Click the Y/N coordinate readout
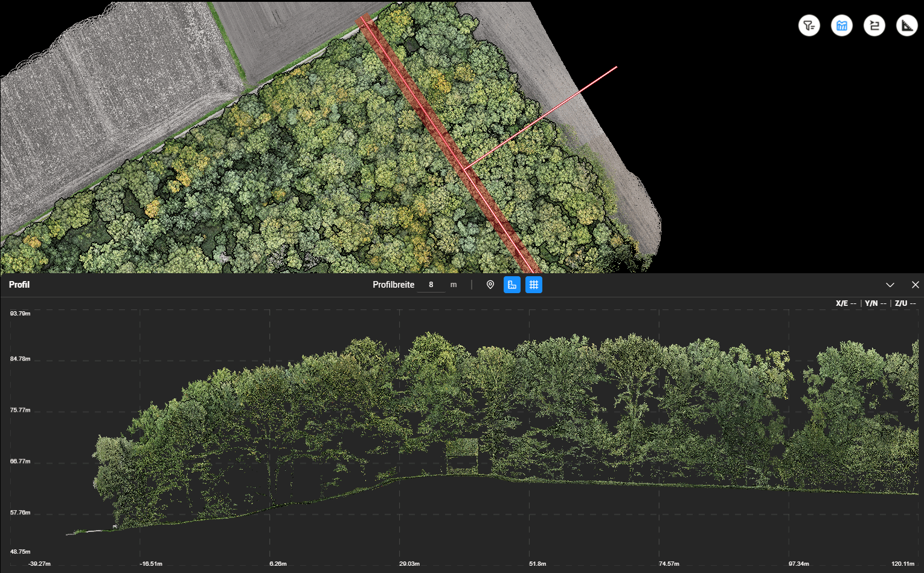Screen dimensions: 924x573 [876, 303]
